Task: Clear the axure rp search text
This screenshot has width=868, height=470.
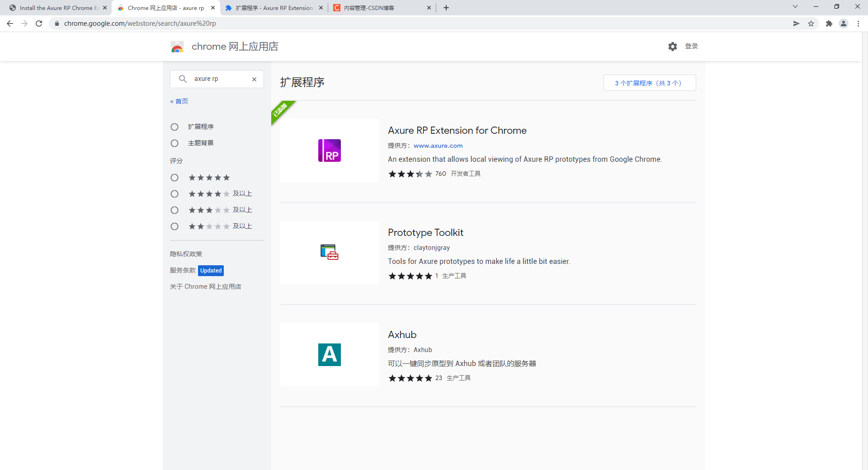Action: coord(255,79)
